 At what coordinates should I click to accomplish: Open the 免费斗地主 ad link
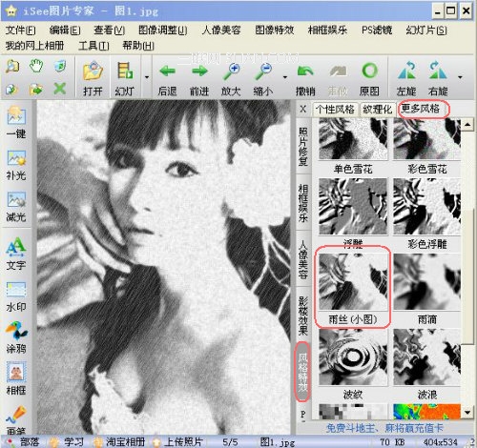(x=384, y=428)
